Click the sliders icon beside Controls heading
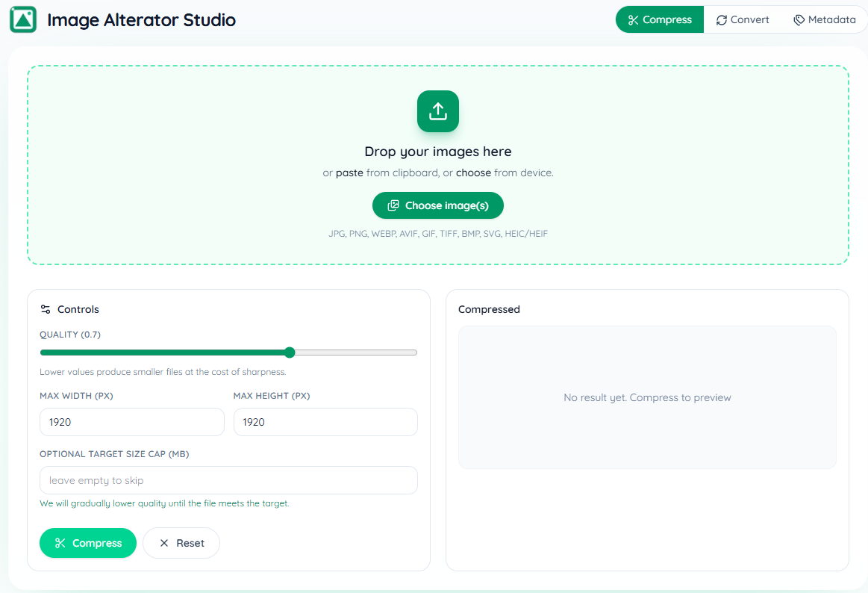Screen dimensions: 868x593 coord(45,308)
